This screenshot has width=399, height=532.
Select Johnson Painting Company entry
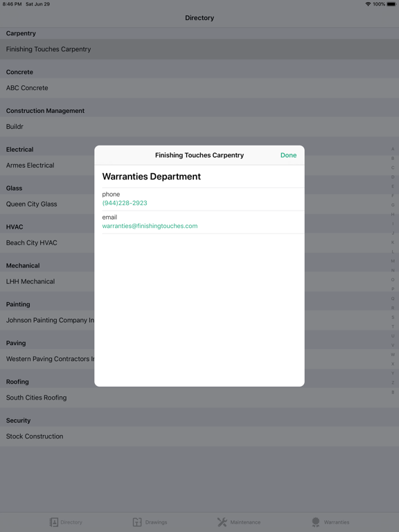(x=47, y=320)
